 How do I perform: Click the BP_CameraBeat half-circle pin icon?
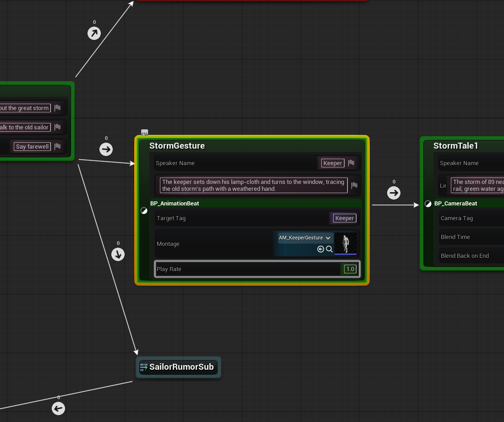(428, 204)
